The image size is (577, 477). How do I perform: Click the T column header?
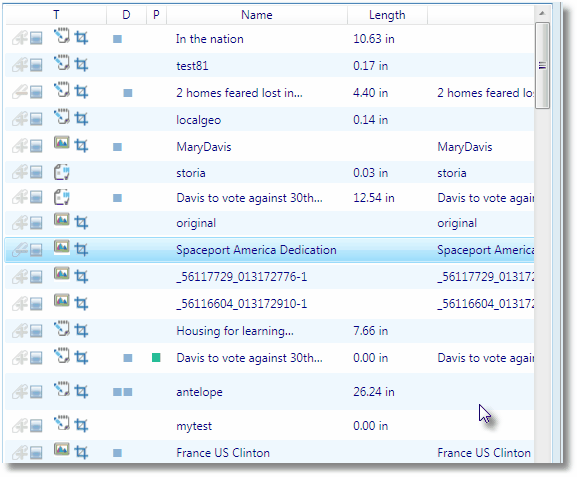56,15
